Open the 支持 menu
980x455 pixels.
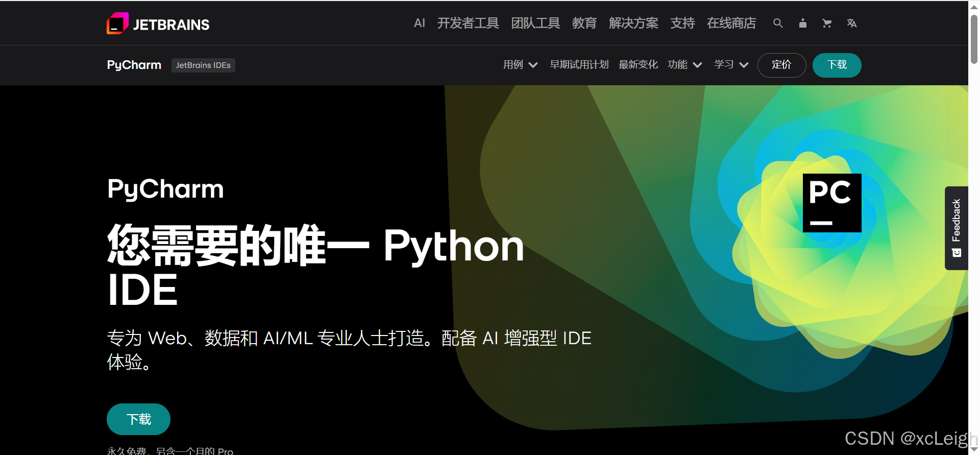point(682,23)
